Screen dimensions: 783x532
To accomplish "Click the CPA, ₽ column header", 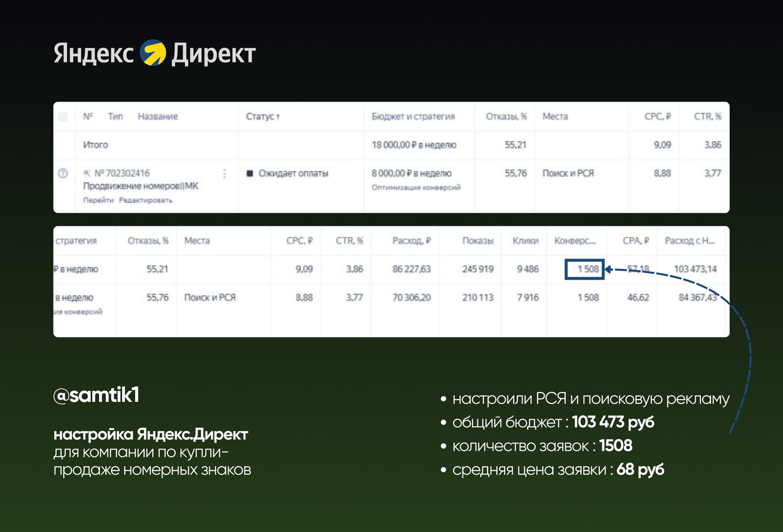I will (x=636, y=240).
